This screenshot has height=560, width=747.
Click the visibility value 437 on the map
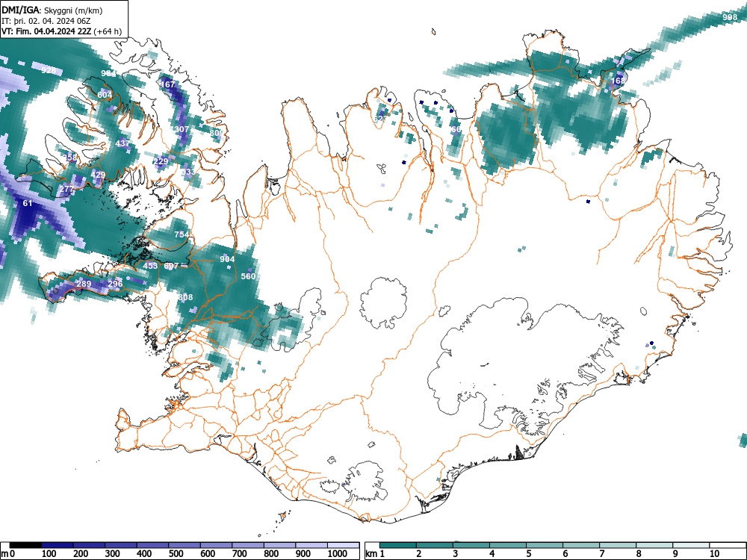pyautogui.click(x=123, y=143)
